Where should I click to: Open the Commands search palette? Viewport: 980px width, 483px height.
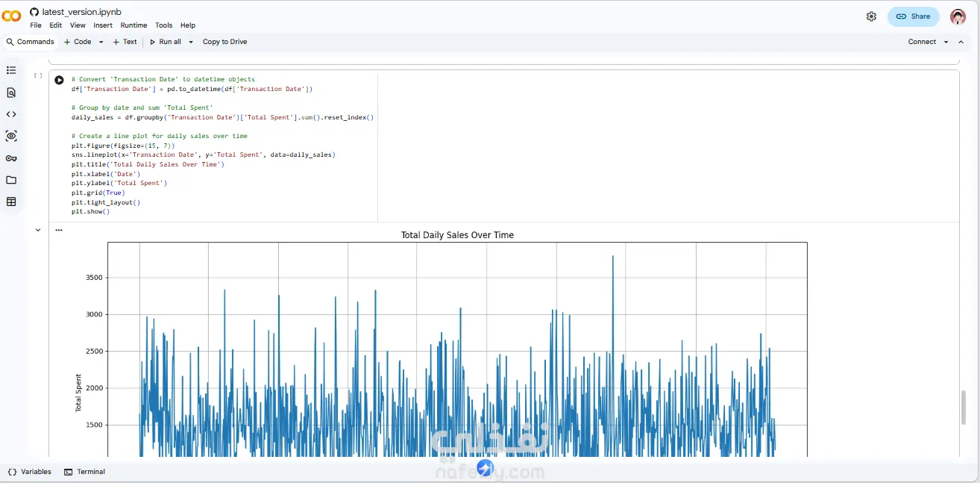[30, 42]
